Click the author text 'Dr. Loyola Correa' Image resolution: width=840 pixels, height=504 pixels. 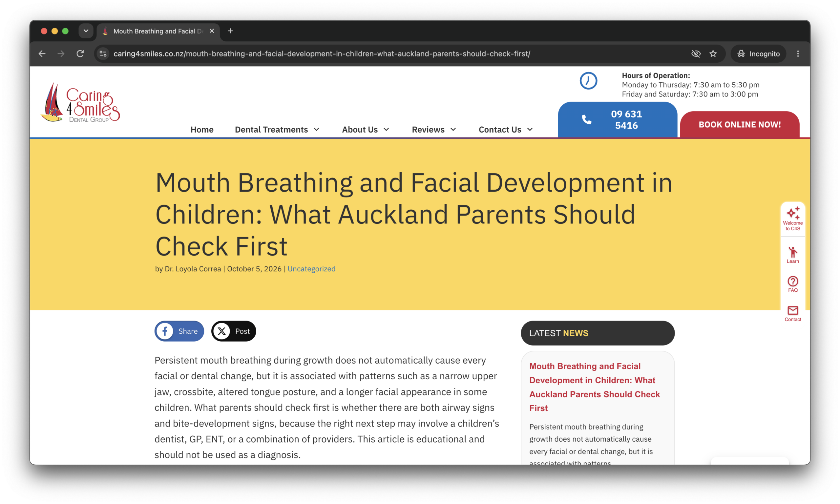(193, 269)
